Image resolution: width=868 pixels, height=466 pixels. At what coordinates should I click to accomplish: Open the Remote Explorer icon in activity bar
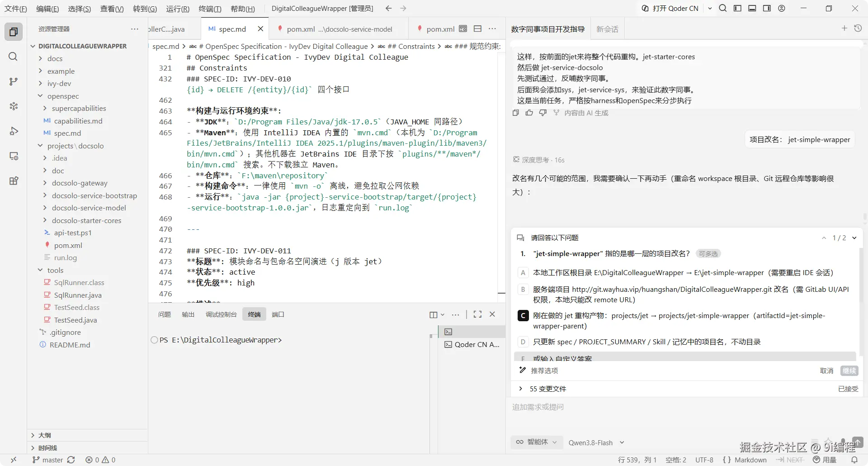[x=14, y=156]
